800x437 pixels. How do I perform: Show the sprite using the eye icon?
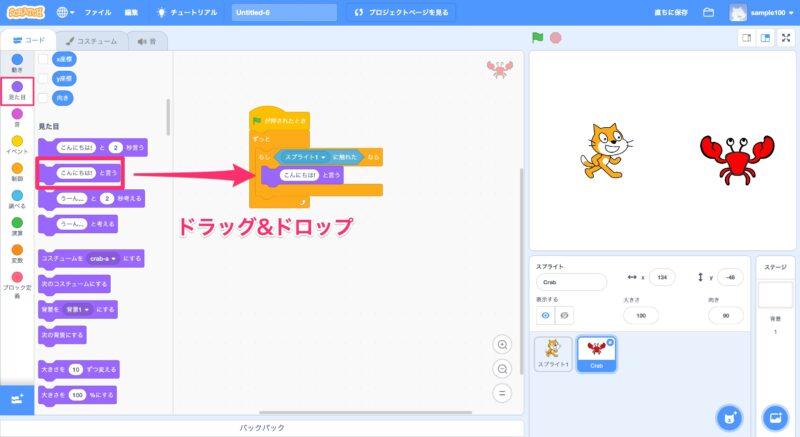(546, 315)
